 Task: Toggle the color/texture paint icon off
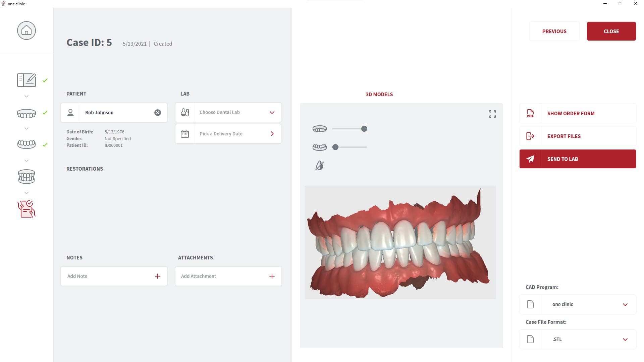319,165
